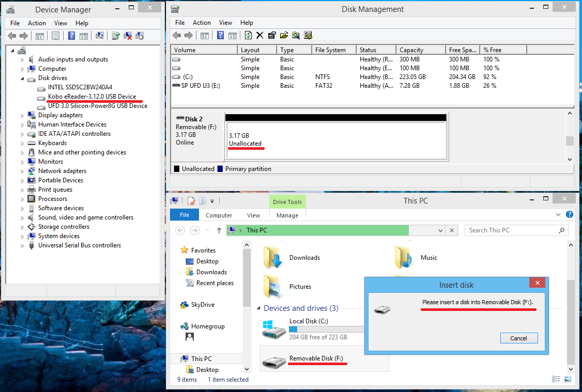Open quick access toolbar customize dropdown
This screenshot has width=582, height=392.
[x=212, y=201]
